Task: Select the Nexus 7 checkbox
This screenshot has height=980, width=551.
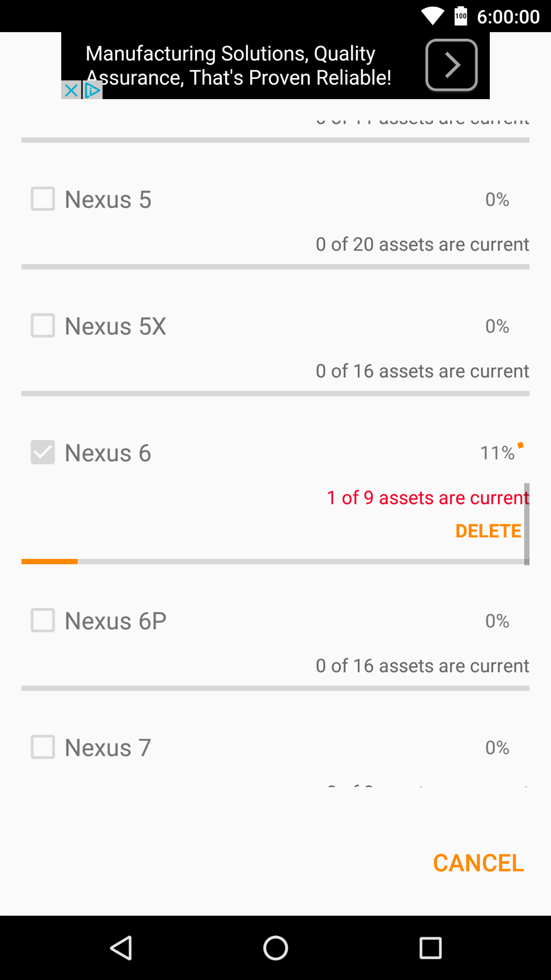Action: pos(43,747)
